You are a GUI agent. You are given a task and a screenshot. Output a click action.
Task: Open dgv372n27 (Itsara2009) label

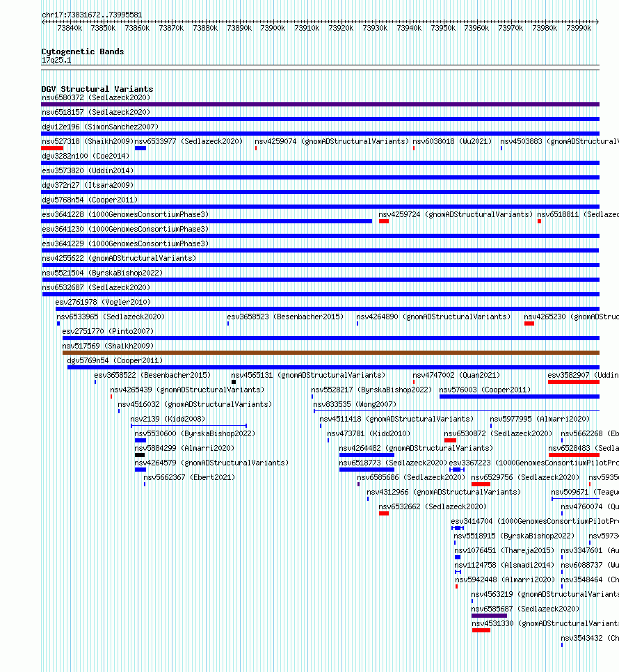(88, 185)
